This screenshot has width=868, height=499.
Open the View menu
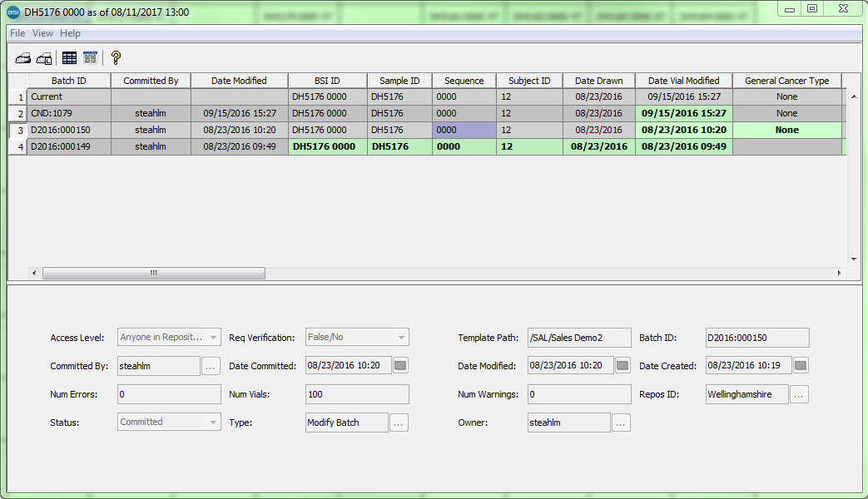click(x=42, y=33)
